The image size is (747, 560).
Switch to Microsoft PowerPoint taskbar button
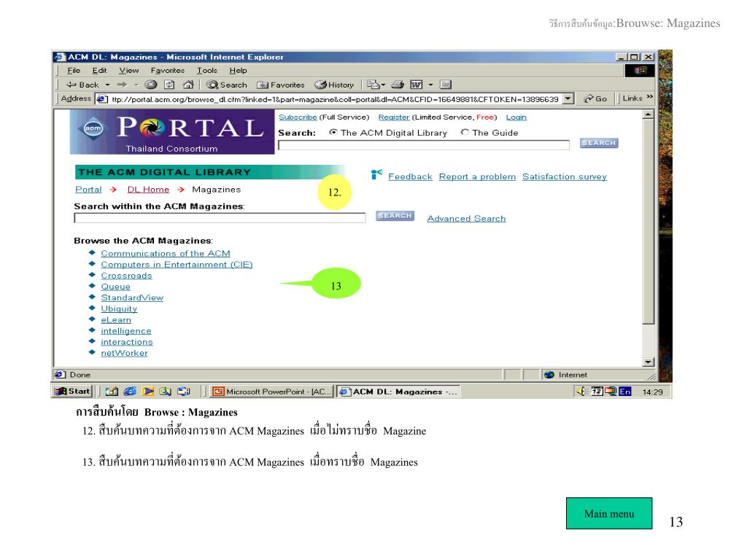[271, 392]
